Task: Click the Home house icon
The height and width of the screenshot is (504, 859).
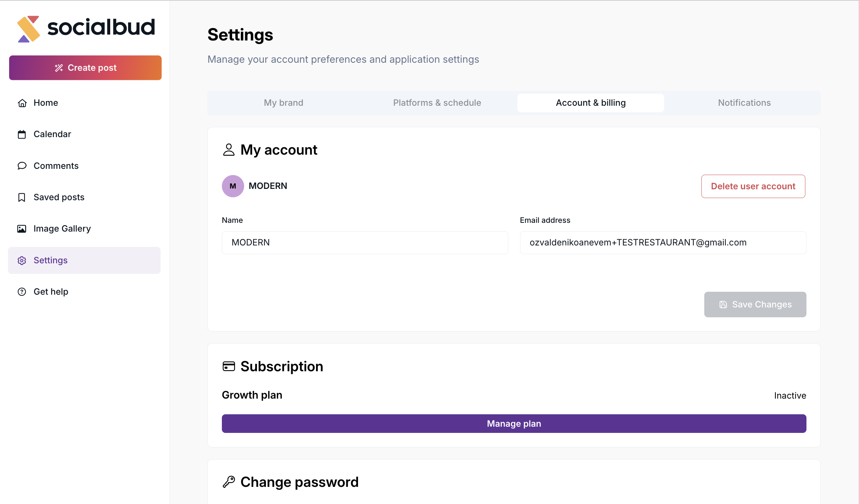Action: [x=22, y=103]
